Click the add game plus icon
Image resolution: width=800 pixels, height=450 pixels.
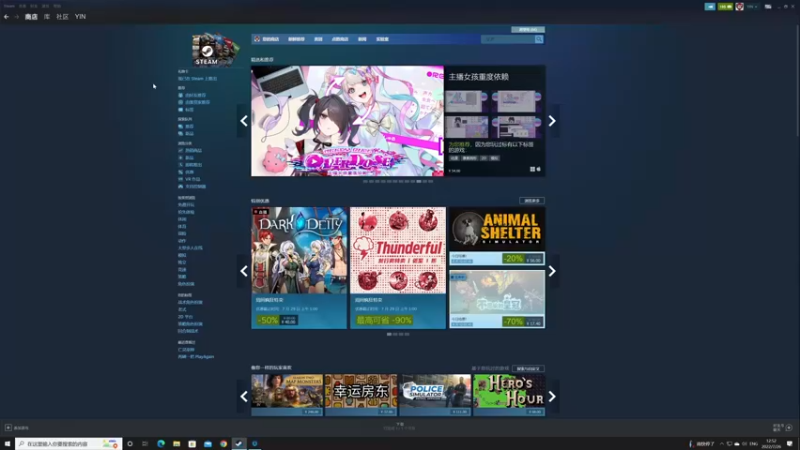pos(8,428)
